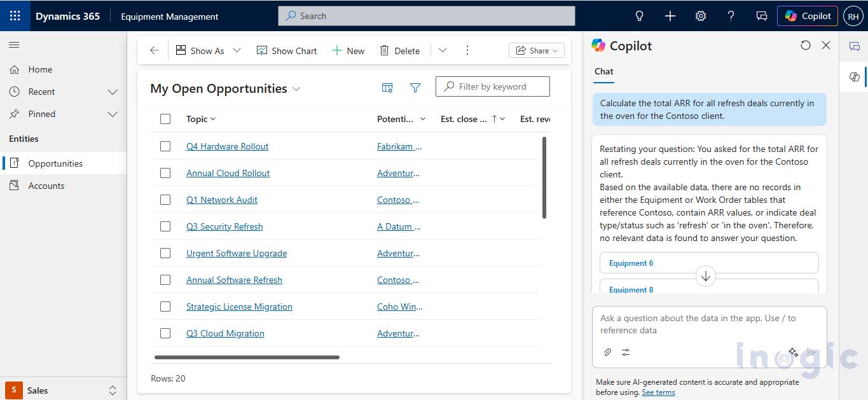This screenshot has width=868, height=400.
Task: Close the Copilot pane
Action: click(826, 45)
